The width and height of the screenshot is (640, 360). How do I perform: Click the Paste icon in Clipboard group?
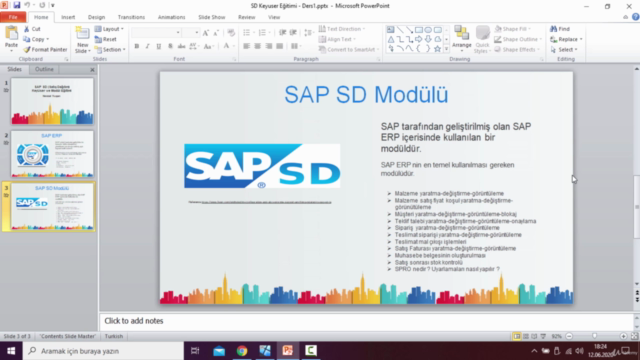(11, 34)
